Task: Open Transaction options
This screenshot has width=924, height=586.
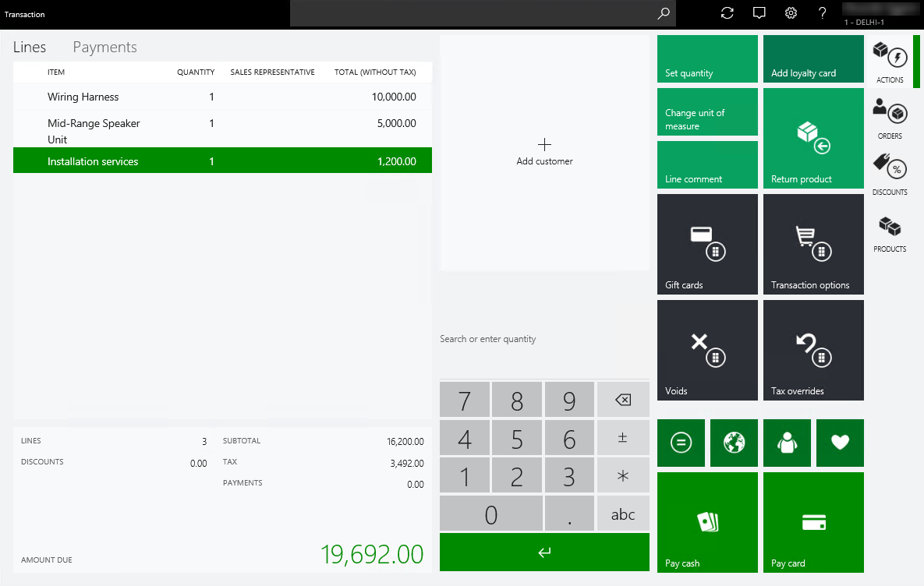Action: tap(813, 244)
